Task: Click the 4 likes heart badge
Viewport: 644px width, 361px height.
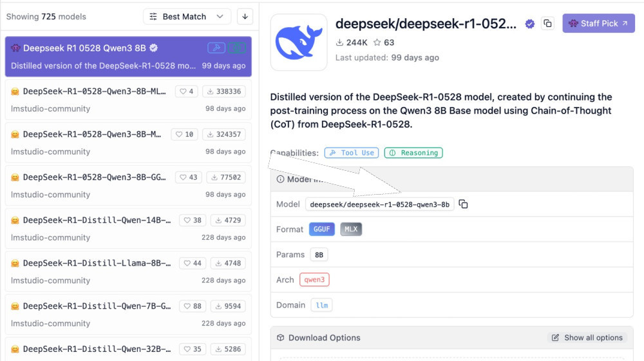Action: tap(187, 92)
